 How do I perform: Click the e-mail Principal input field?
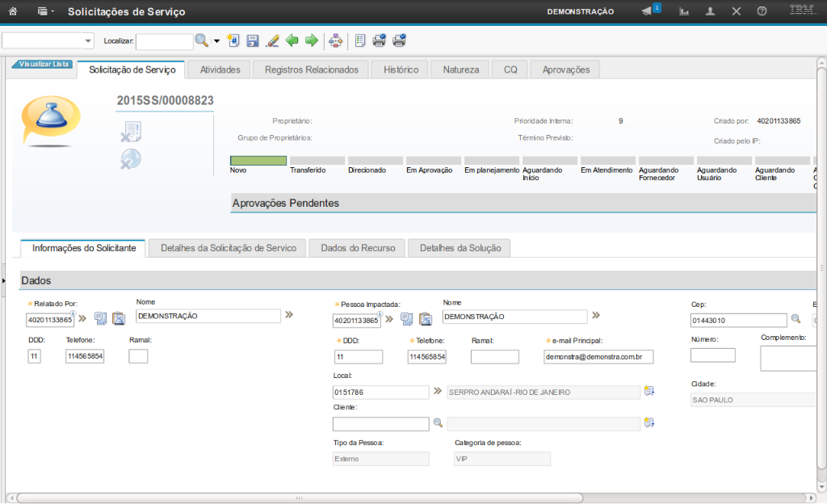(598, 357)
